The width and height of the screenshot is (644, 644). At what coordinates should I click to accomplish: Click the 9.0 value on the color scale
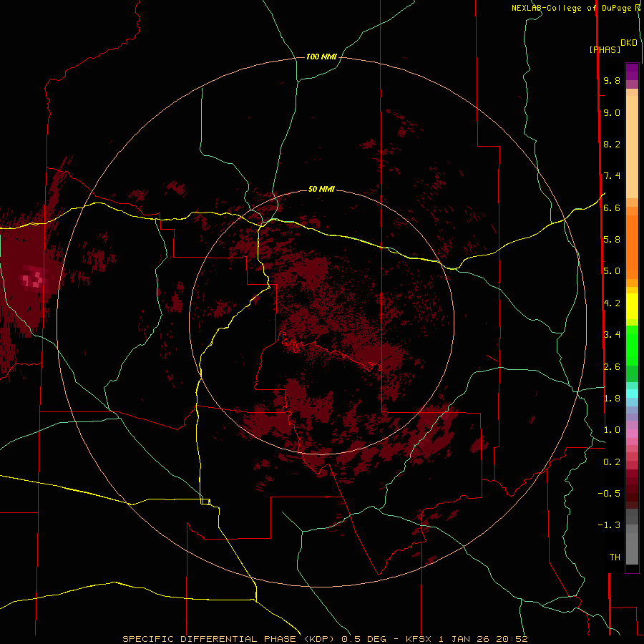(612, 112)
